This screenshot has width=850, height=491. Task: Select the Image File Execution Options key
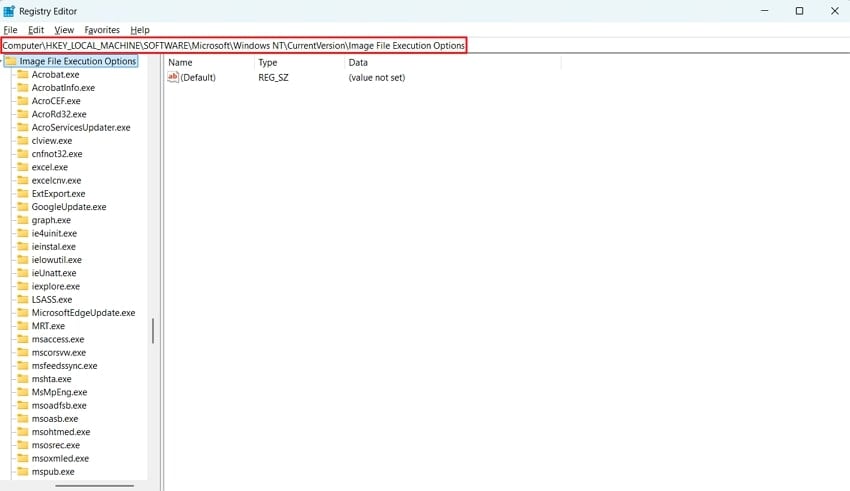pyautogui.click(x=78, y=61)
